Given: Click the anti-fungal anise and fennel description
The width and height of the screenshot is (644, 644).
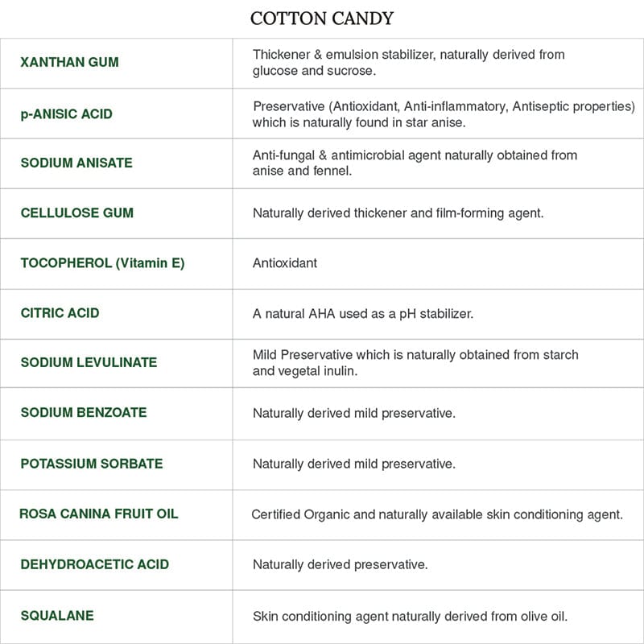Looking at the screenshot, I should [415, 163].
